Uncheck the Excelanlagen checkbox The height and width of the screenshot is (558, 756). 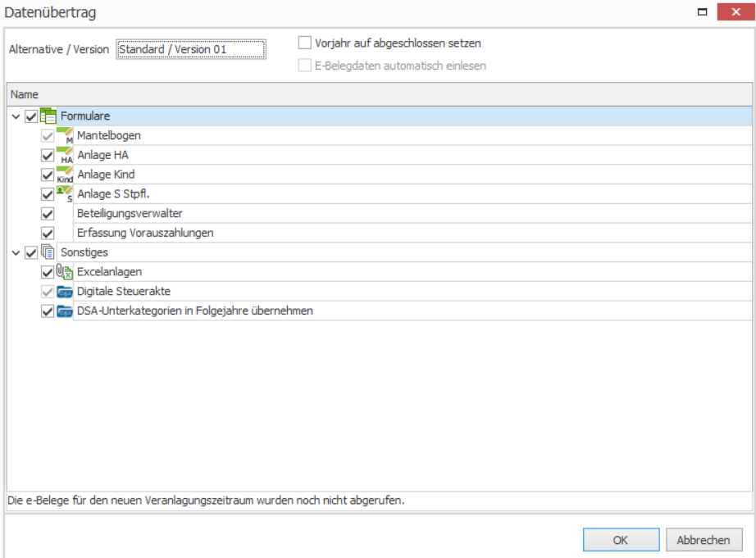48,272
